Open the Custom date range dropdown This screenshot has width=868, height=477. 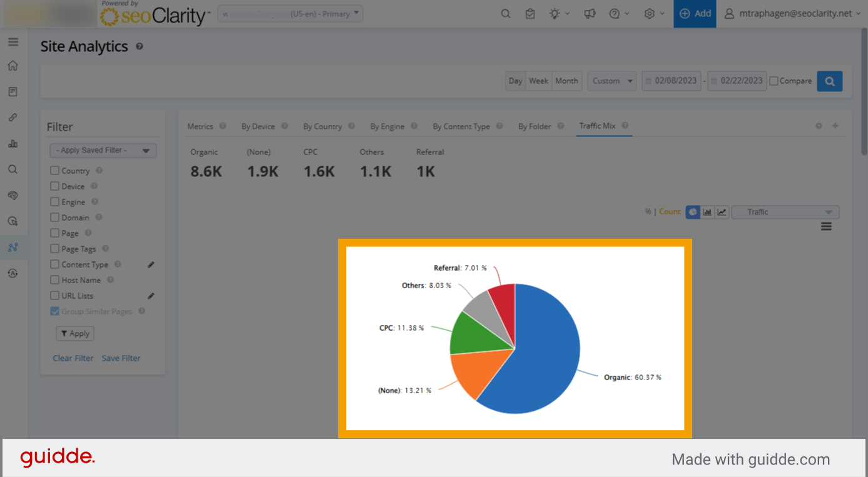(611, 80)
